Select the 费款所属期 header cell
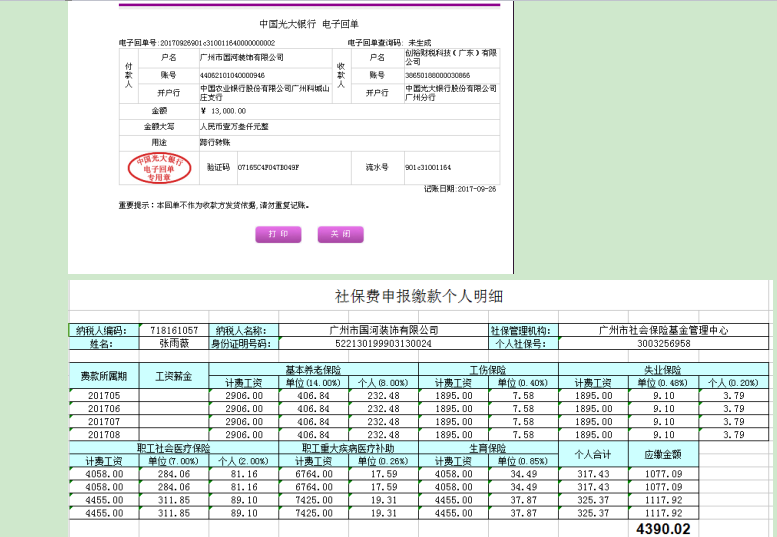Image resolution: width=777 pixels, height=537 pixels. click(x=104, y=376)
